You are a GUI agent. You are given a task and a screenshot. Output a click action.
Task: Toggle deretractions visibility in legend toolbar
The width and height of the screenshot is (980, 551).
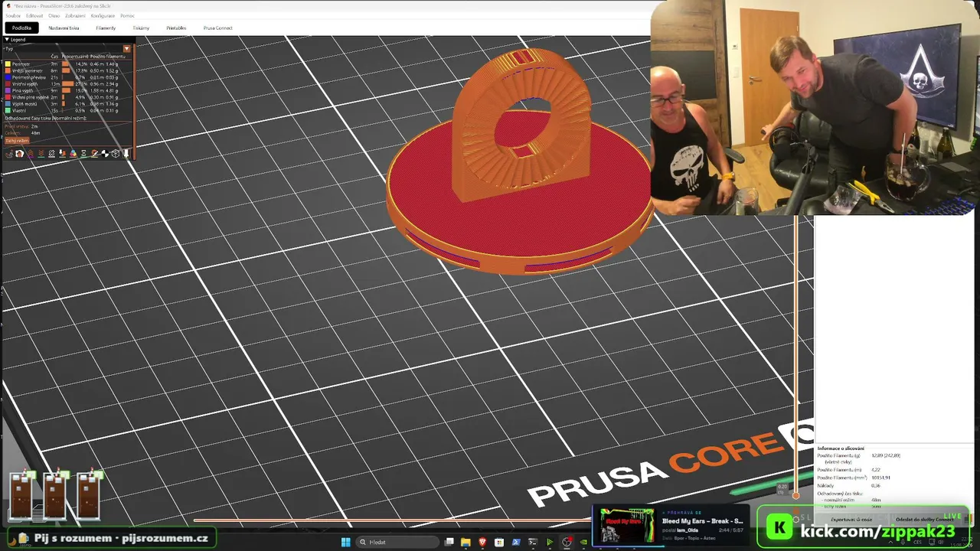pos(41,154)
